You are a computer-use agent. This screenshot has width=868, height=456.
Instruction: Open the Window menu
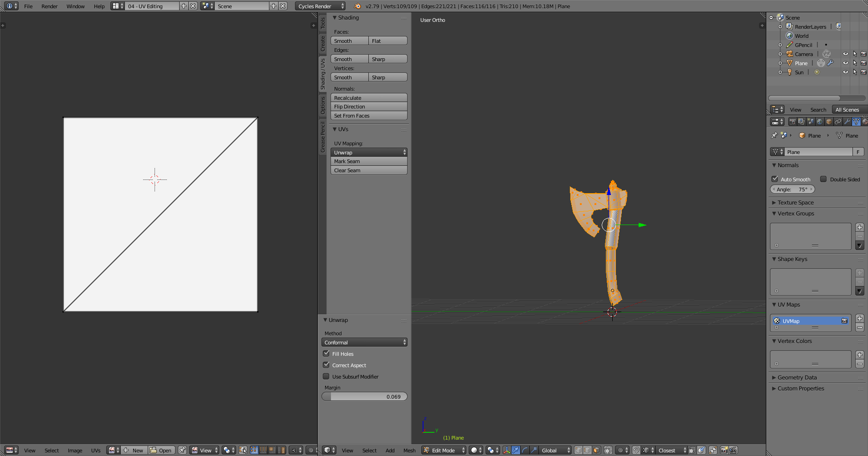(x=75, y=6)
